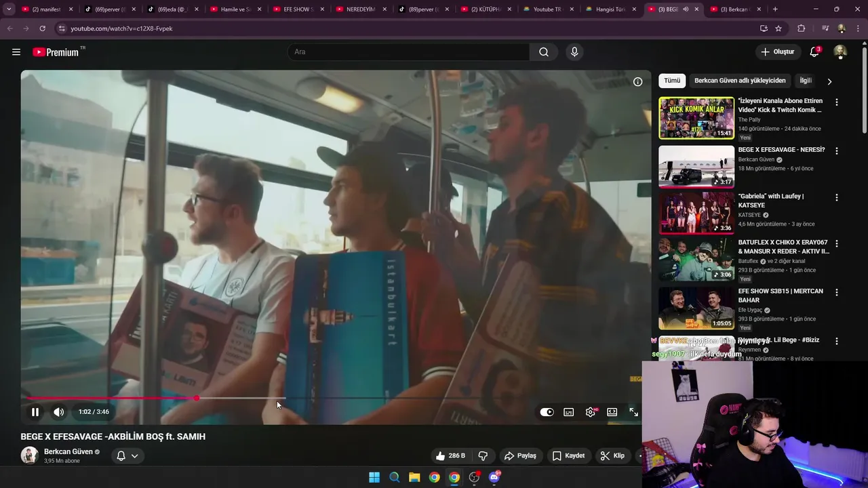Open the notifications bell in the header

814,52
